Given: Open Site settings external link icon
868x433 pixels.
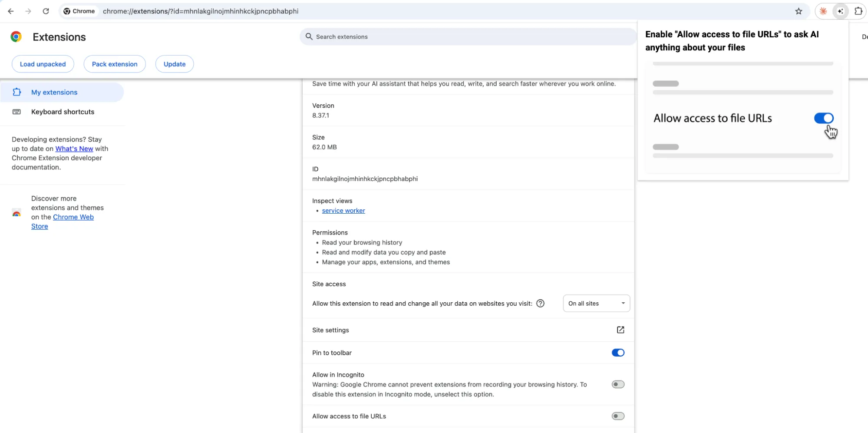Looking at the screenshot, I should click(x=620, y=330).
